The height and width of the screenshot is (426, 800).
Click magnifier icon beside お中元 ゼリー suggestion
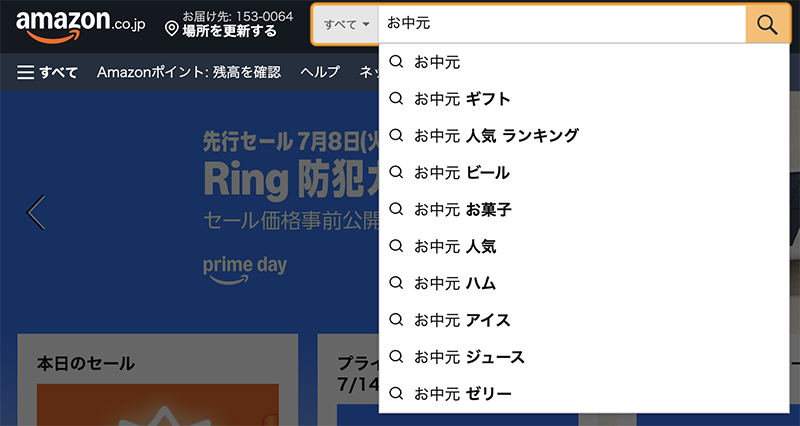(x=396, y=393)
